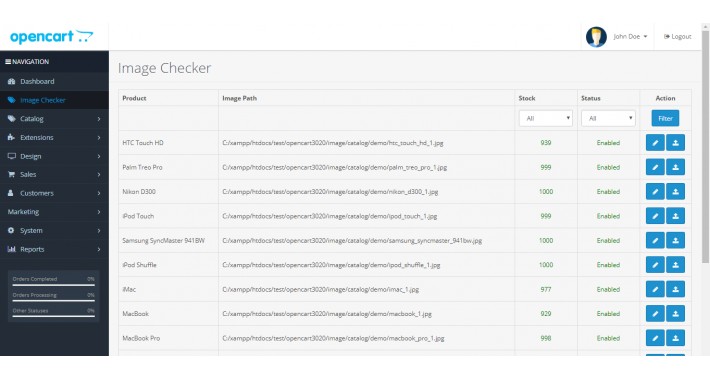The width and height of the screenshot is (710, 380).
Task: Select Image Checker in sidebar
Action: click(x=54, y=100)
